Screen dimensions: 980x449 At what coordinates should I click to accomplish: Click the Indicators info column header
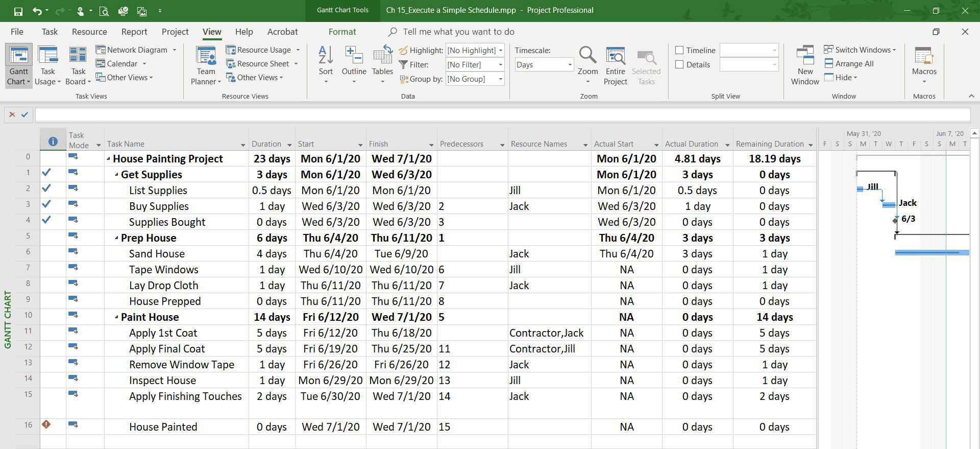(x=53, y=141)
